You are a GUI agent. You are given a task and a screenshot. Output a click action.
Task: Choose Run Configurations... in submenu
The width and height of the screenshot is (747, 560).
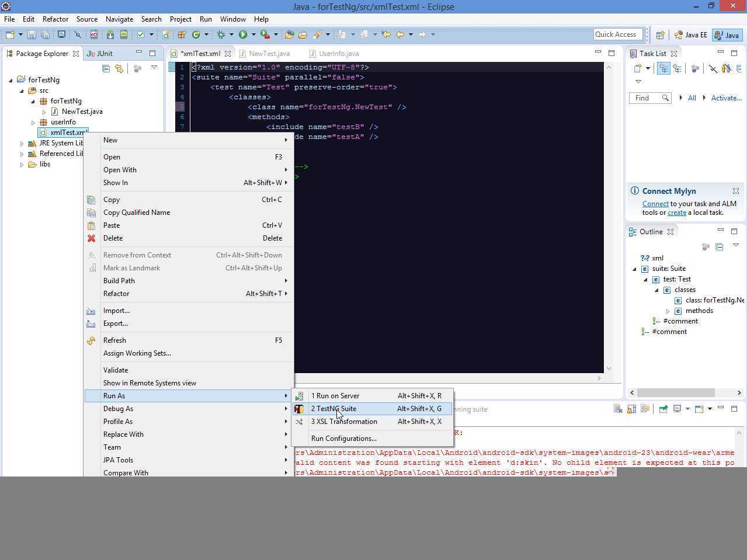click(x=372, y=439)
